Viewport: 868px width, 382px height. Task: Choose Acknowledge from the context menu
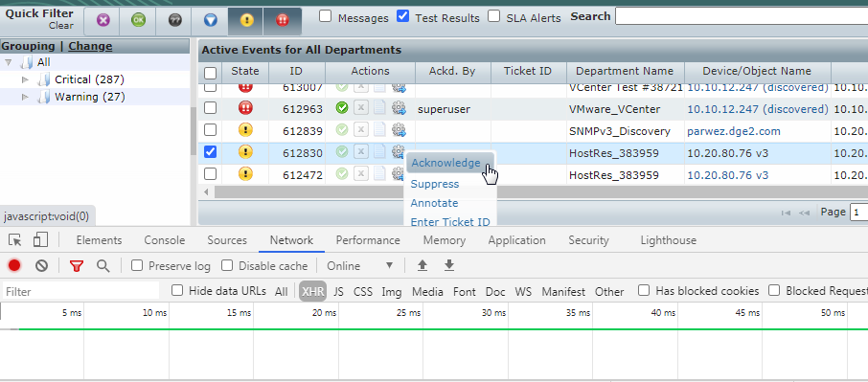click(445, 163)
